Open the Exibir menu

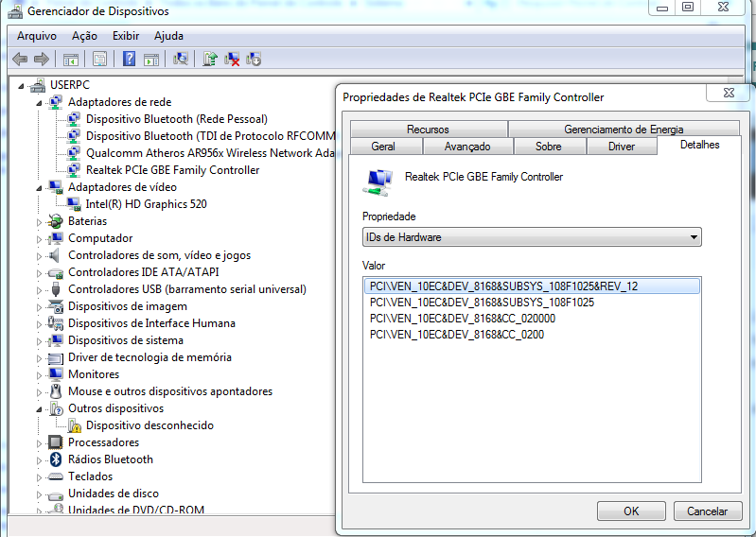click(126, 36)
